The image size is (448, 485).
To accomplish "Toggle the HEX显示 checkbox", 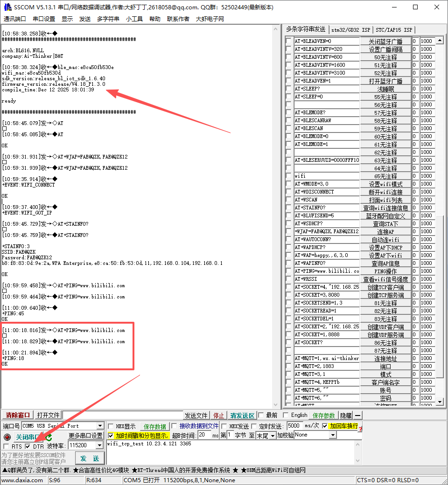I will pos(111,426).
